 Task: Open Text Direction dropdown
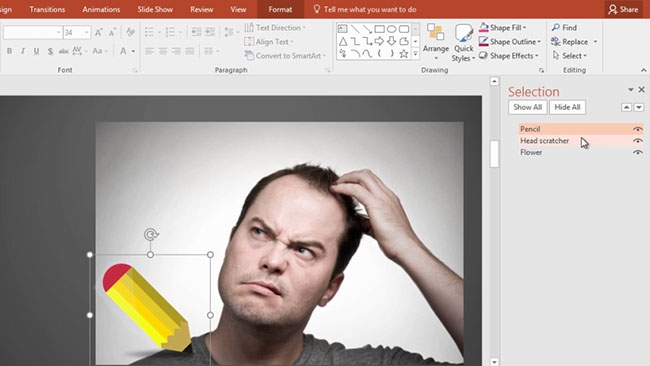pos(275,27)
